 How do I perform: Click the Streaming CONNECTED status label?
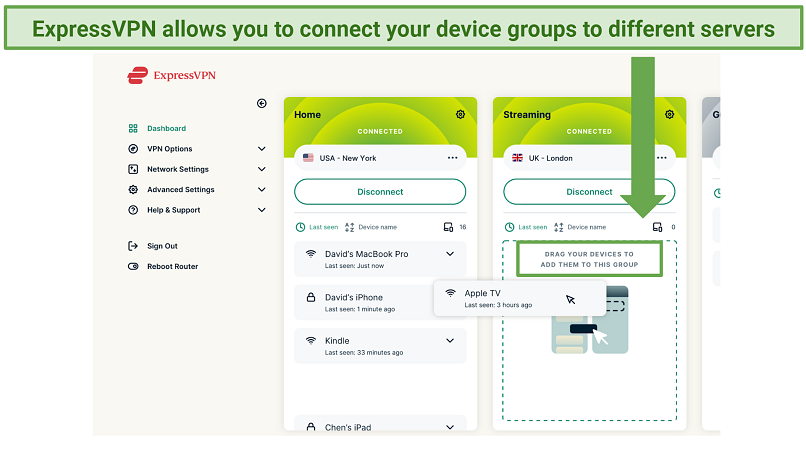point(589,132)
